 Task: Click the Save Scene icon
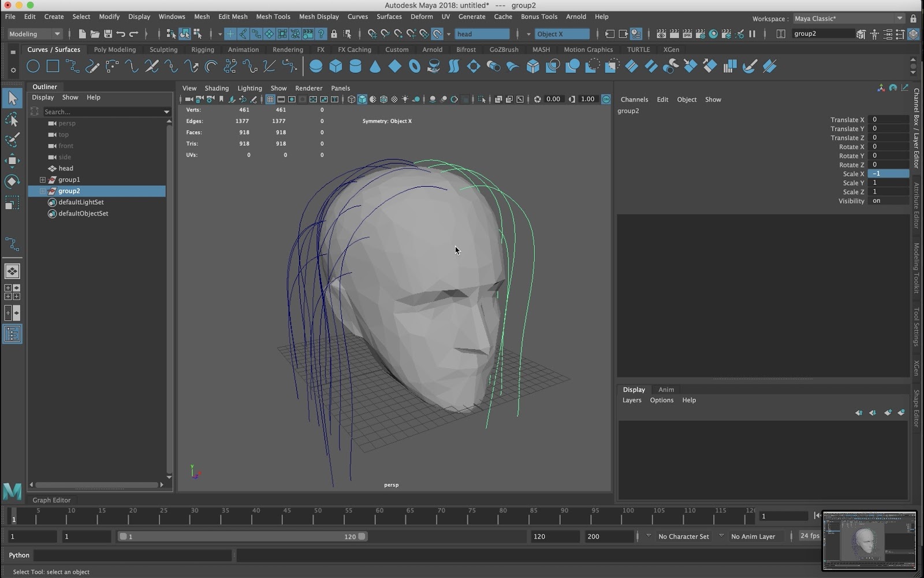point(107,34)
